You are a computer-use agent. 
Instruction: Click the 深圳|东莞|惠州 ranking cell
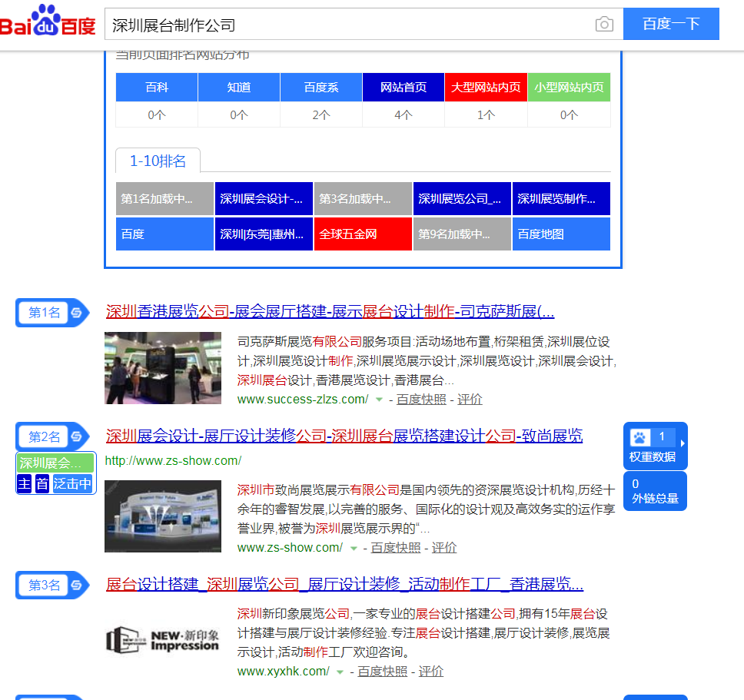[264, 234]
